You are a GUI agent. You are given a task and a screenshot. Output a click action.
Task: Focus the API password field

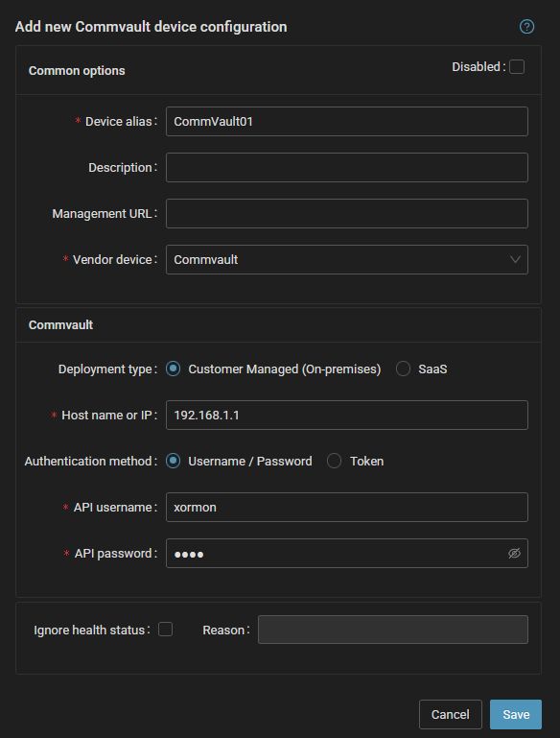(347, 553)
